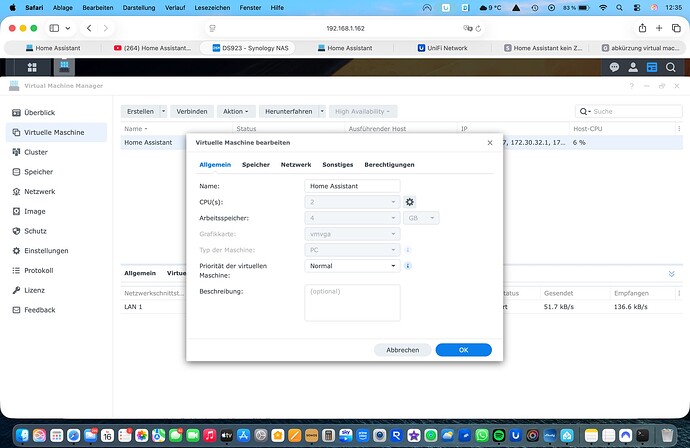This screenshot has width=690, height=448.
Task: Click info icon beside Priorität der virtuellen Maschine
Action: [x=409, y=266]
